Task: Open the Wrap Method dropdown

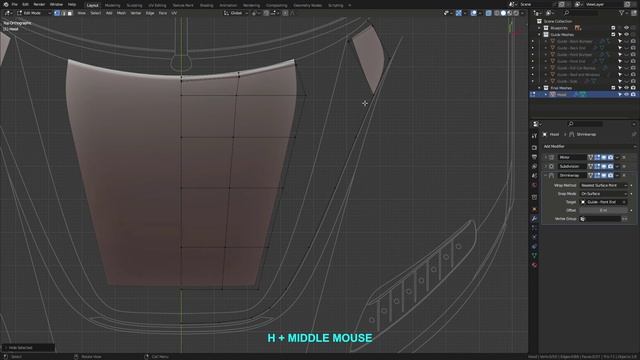Action: click(603, 185)
